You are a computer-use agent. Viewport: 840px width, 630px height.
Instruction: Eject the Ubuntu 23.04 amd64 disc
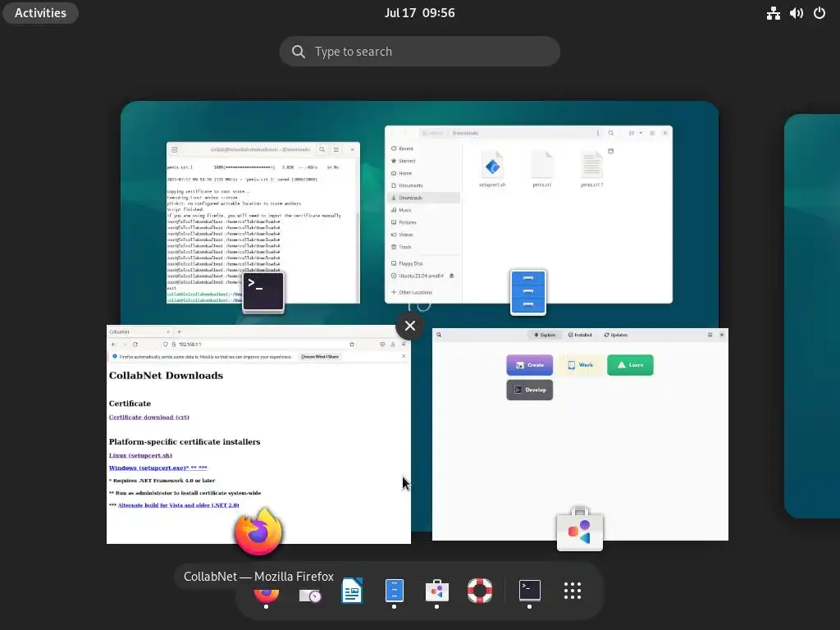[452, 276]
